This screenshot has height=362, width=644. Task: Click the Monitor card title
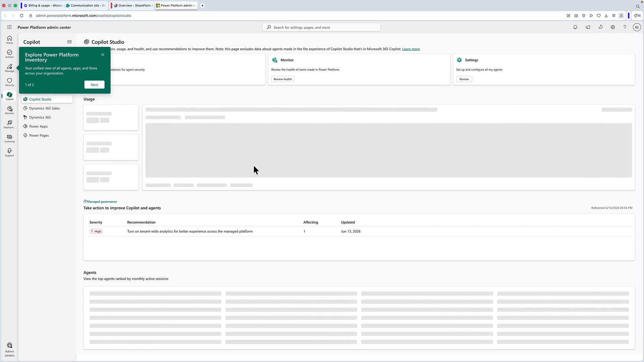(287, 60)
